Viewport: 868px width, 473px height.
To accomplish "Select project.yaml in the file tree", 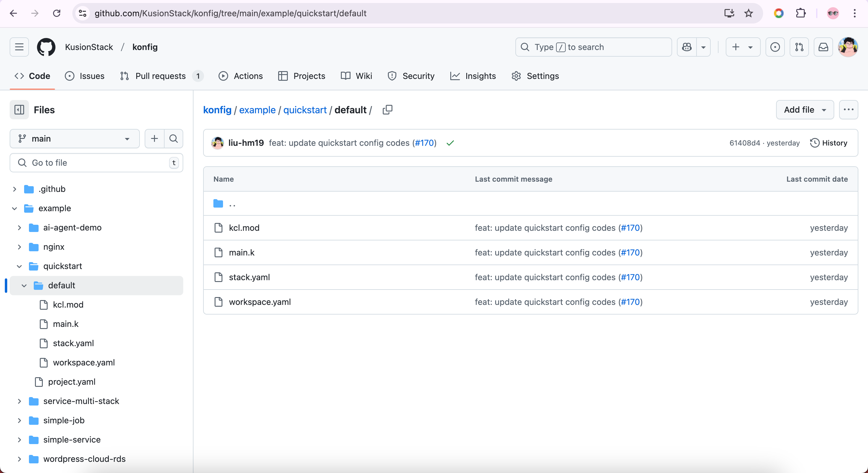I will pos(71,382).
